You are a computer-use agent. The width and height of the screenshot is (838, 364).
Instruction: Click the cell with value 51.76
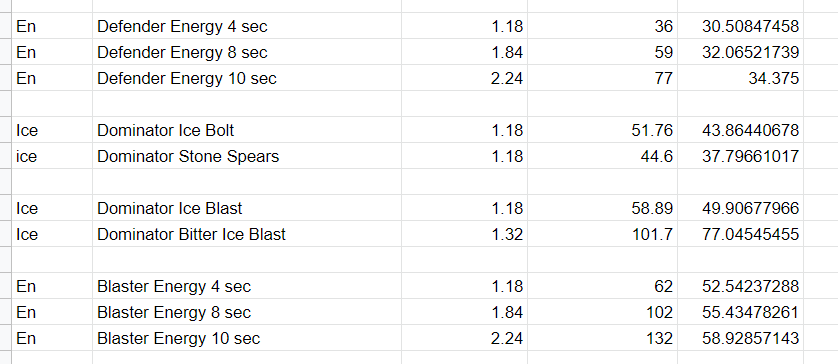[x=602, y=130]
